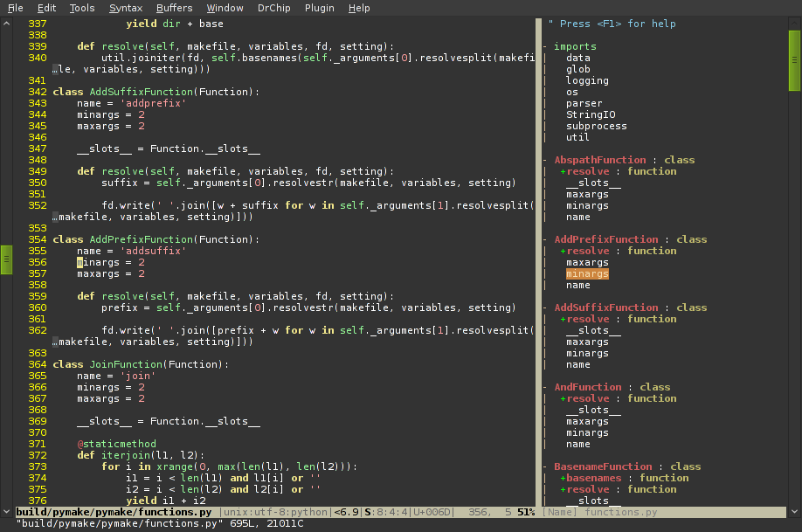Expand resolve function under AndFunction
Image resolution: width=802 pixels, height=532 pixels.
[x=563, y=398]
